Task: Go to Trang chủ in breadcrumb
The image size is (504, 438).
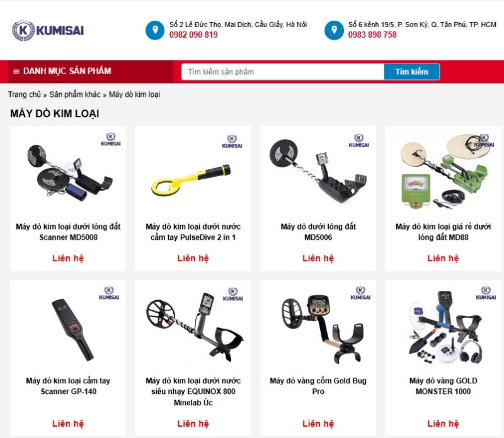Action: pos(25,94)
